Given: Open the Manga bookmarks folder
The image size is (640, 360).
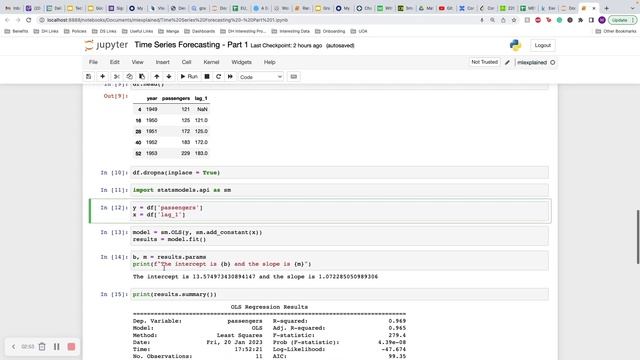Looking at the screenshot, I should [169, 31].
